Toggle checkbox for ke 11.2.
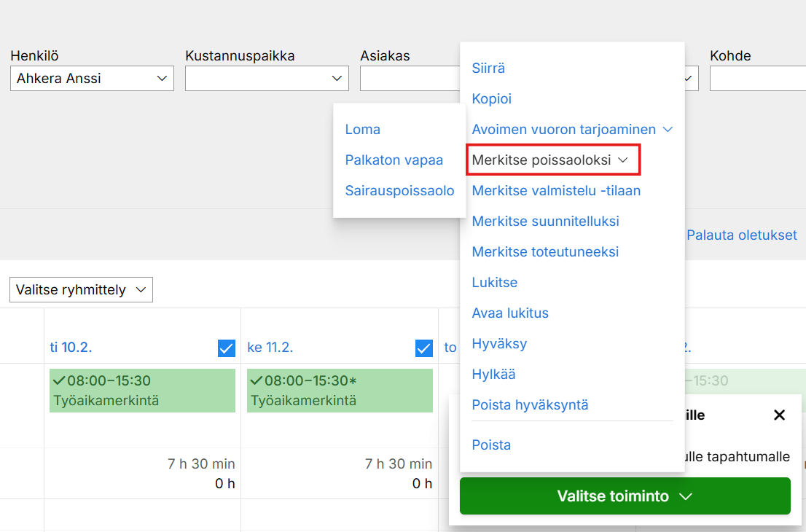 tap(423, 348)
